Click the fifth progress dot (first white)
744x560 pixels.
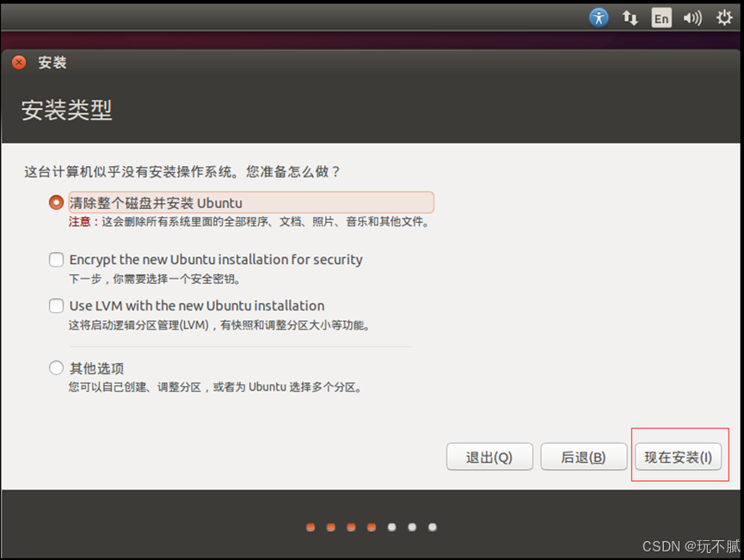point(391,527)
